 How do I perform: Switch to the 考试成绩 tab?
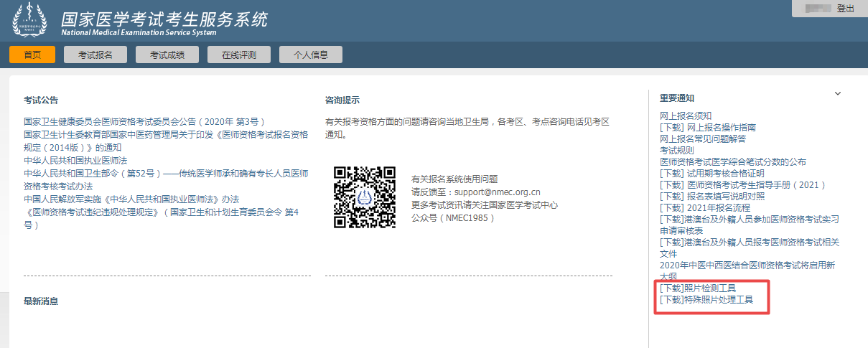click(167, 55)
